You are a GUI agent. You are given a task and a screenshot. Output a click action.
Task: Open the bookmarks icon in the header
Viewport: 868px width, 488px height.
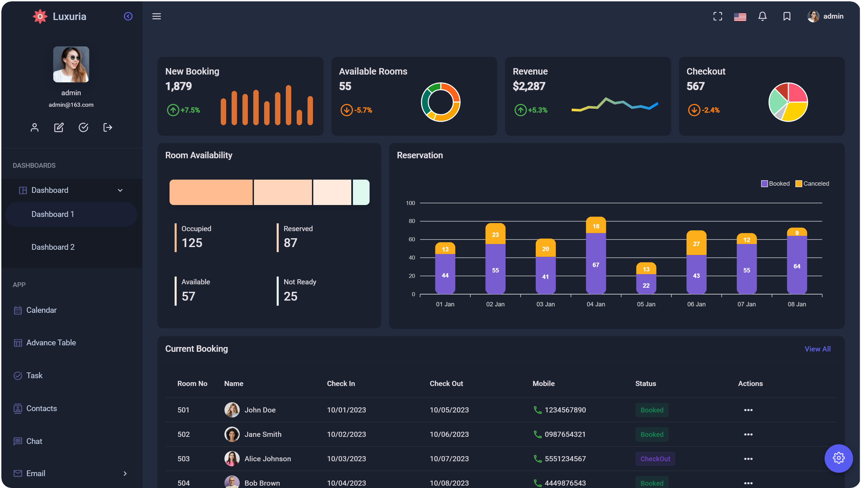(786, 16)
